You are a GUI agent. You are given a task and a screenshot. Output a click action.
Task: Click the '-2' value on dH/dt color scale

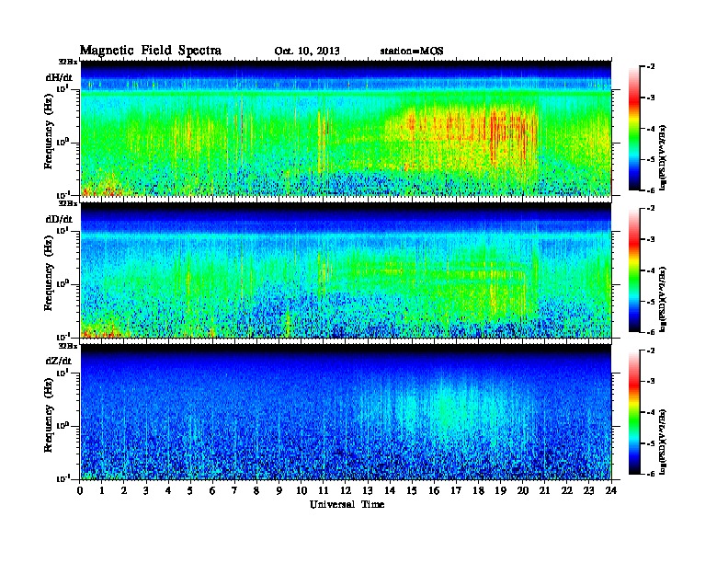tap(651, 67)
